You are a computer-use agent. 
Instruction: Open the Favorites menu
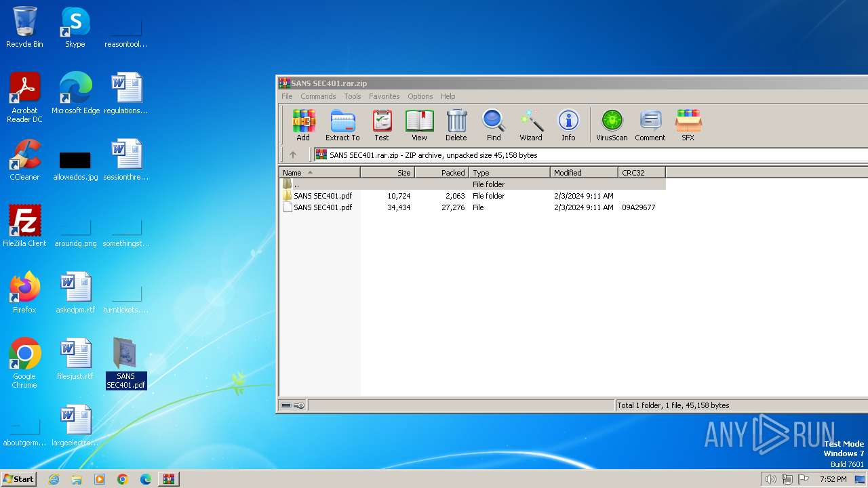click(384, 96)
